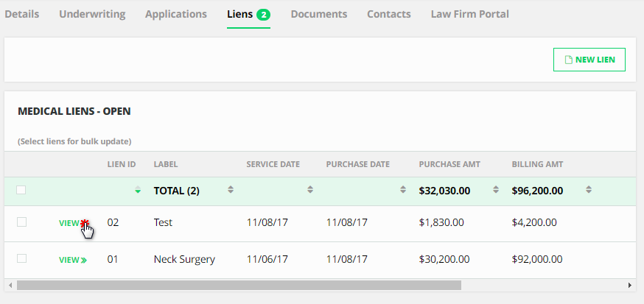Image resolution: width=644 pixels, height=304 pixels.
Task: View the Neck Surgery lien
Action: 72,259
